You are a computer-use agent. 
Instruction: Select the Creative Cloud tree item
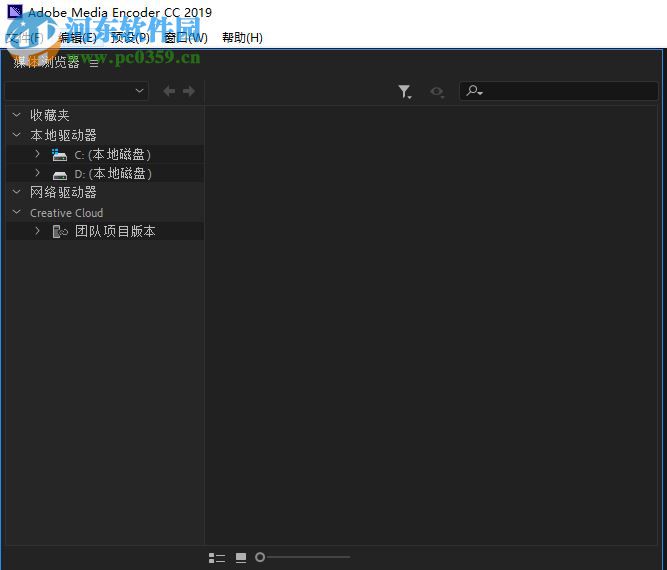[x=66, y=213]
